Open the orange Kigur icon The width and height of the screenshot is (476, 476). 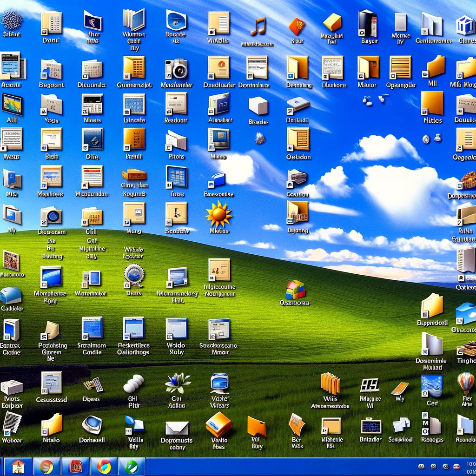pyautogui.click(x=297, y=26)
